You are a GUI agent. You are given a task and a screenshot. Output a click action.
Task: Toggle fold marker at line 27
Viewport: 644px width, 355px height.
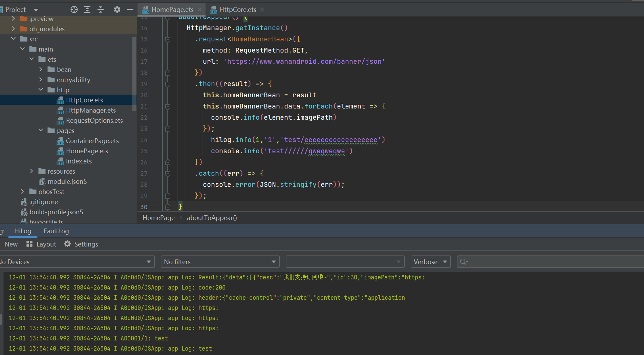168,174
